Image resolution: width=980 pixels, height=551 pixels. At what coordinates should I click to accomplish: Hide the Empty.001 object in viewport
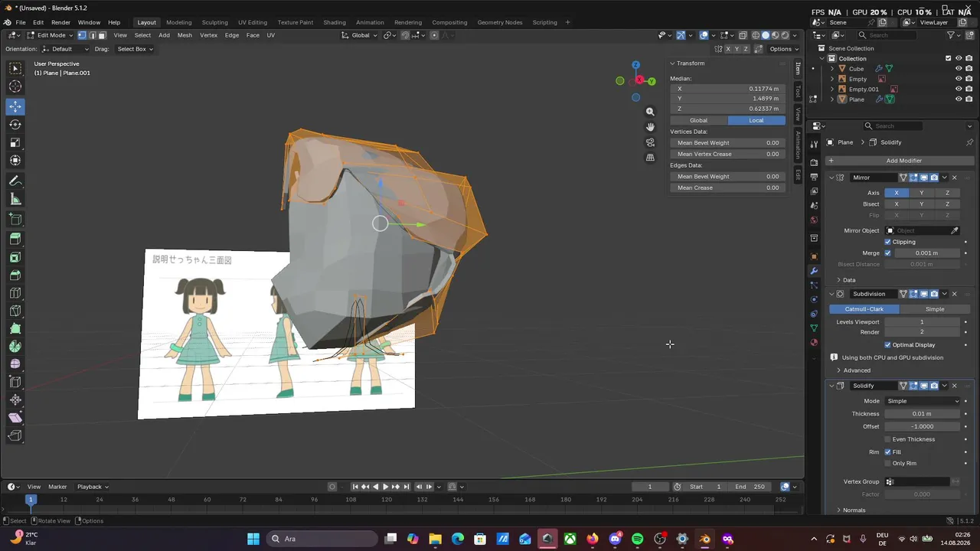tap(959, 89)
